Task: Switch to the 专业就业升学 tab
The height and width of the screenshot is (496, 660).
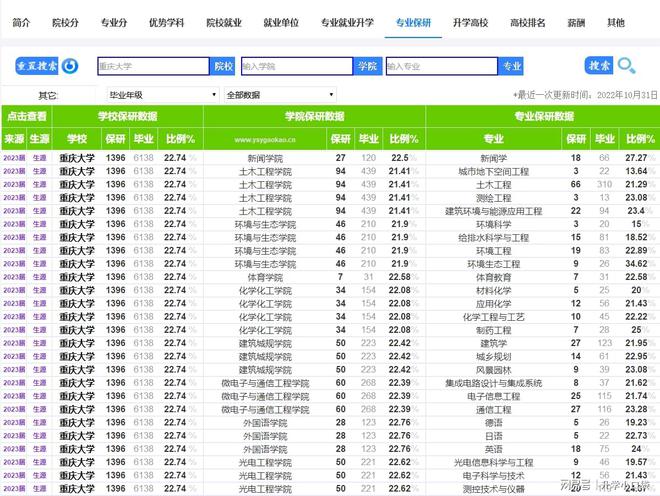Action: pyautogui.click(x=347, y=23)
